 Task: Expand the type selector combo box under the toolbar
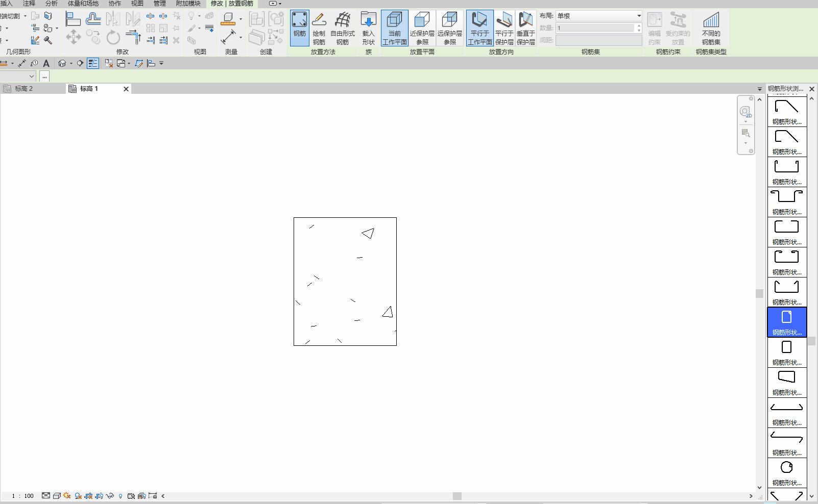[x=18, y=76]
